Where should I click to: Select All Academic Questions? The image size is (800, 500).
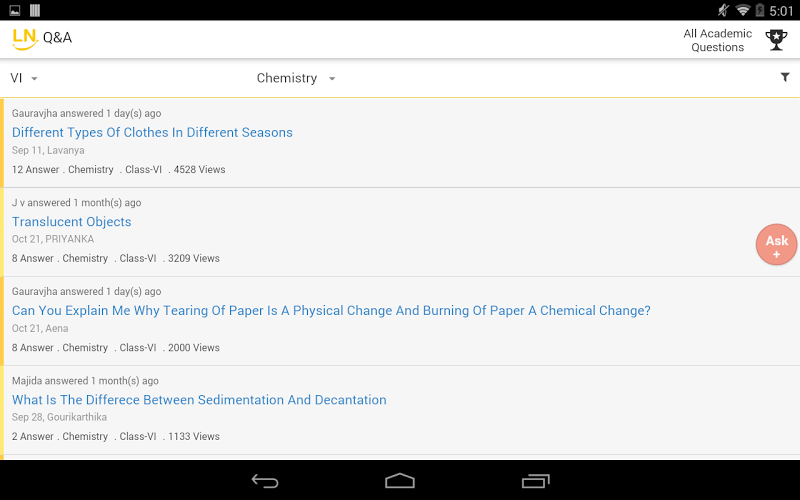pos(717,40)
